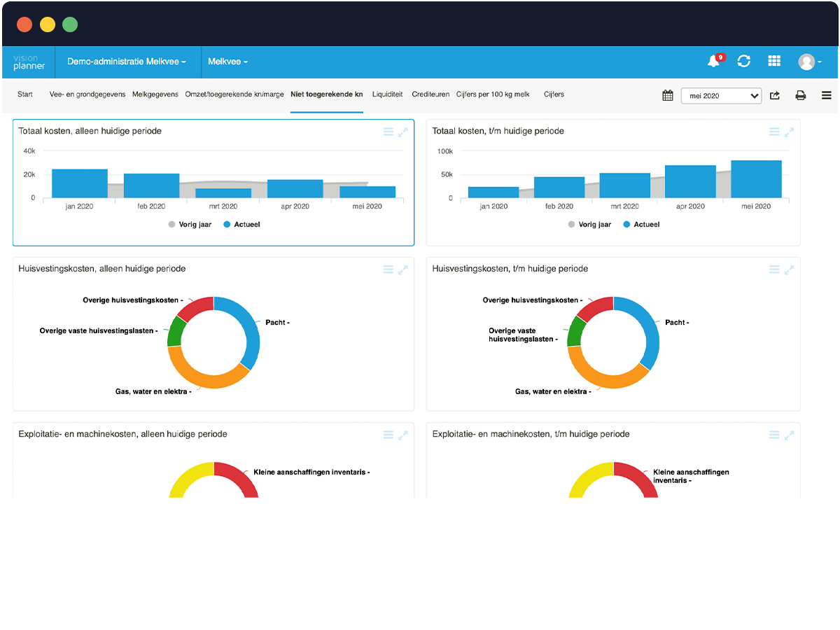Toggle 'Vorig jaar' series in t/m huidige periode chart
This screenshot has width=840, height=630.
tap(589, 225)
